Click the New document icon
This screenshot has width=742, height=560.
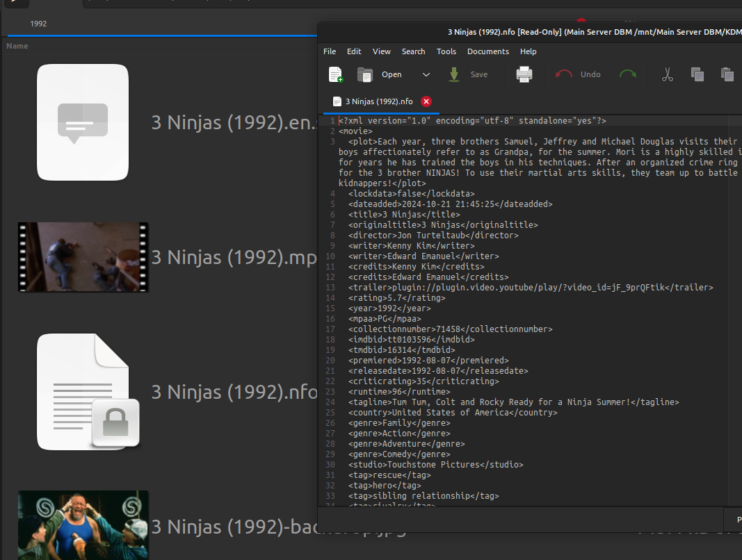pyautogui.click(x=336, y=74)
